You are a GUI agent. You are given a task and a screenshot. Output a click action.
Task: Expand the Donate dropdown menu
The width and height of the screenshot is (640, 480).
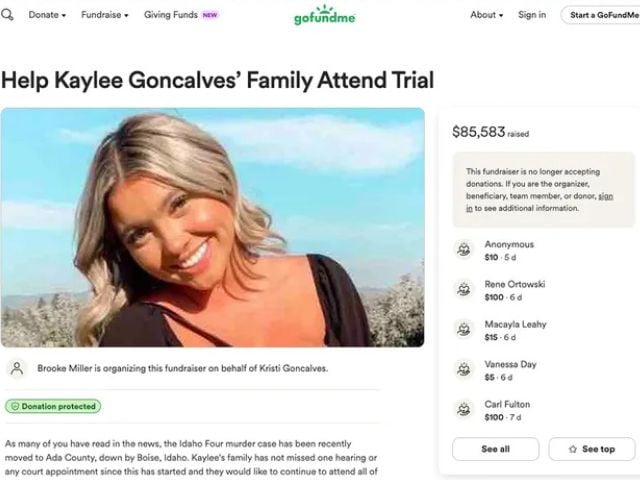click(47, 15)
